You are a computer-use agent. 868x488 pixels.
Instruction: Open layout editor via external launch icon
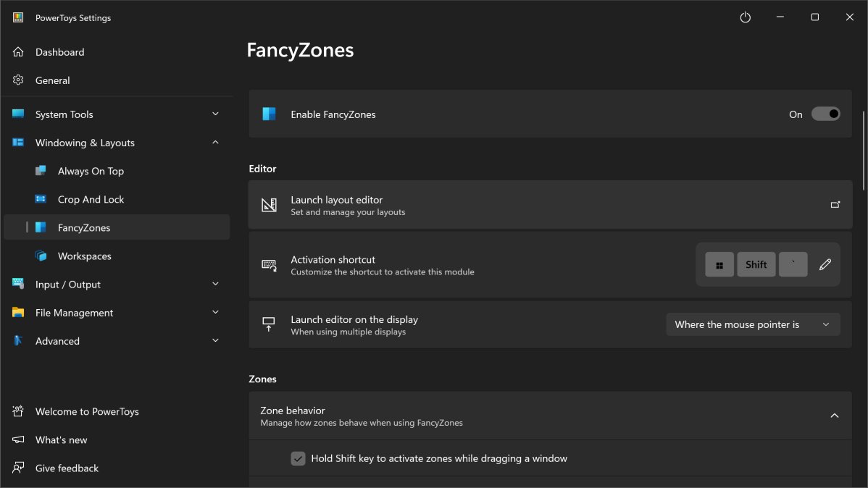[835, 205]
